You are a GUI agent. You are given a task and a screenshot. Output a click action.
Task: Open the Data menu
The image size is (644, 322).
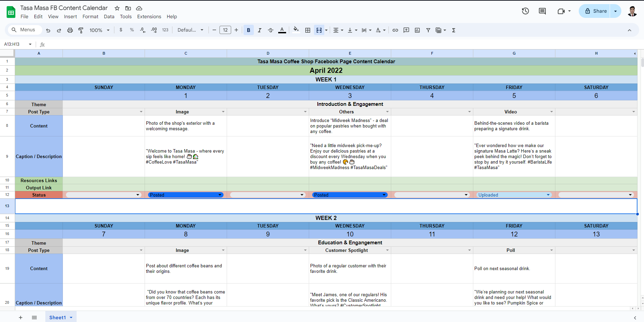(109, 16)
